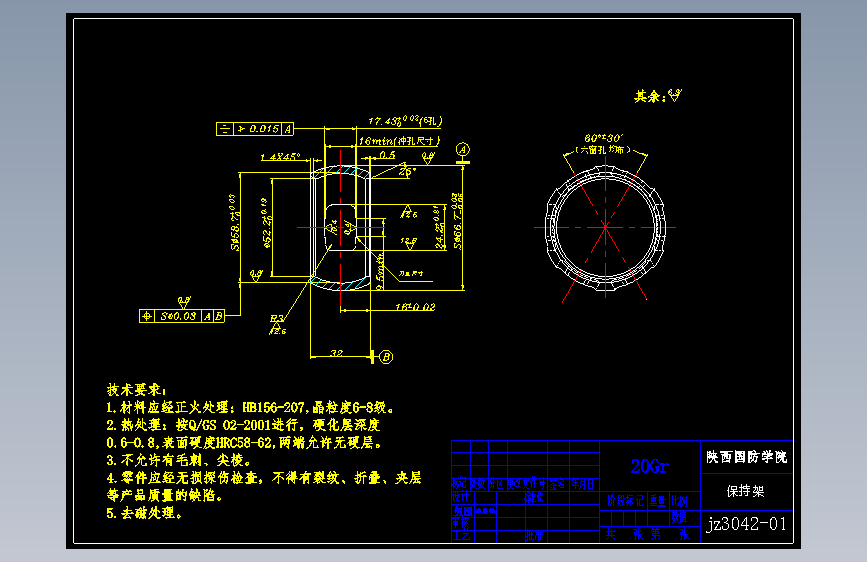Click the 其余 surface finish note
Screen dimensions: 867x562
(650, 96)
